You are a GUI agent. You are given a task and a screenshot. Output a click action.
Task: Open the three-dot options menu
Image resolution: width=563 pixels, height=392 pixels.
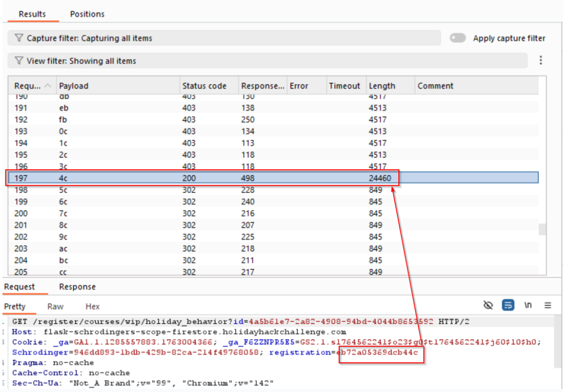click(x=540, y=60)
